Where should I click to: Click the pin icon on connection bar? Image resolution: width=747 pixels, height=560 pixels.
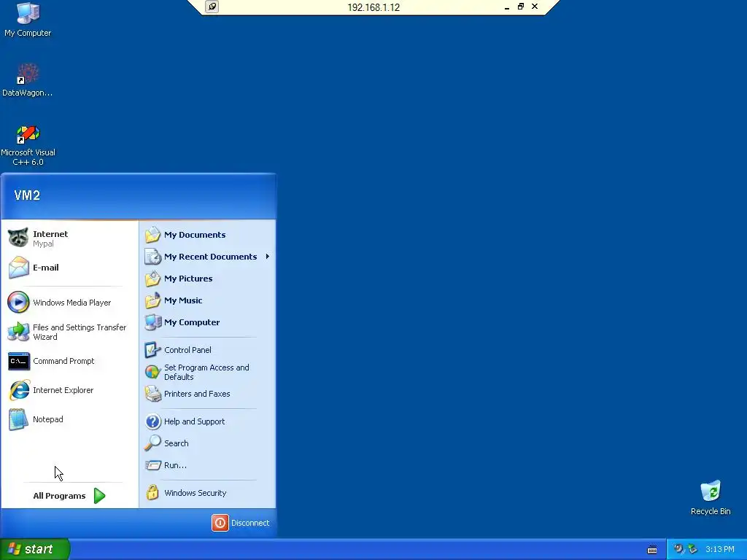pyautogui.click(x=212, y=7)
